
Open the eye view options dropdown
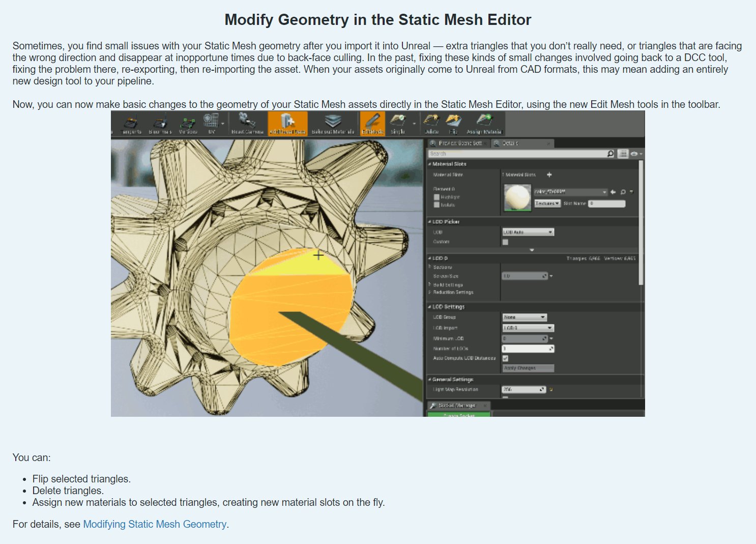tap(636, 154)
